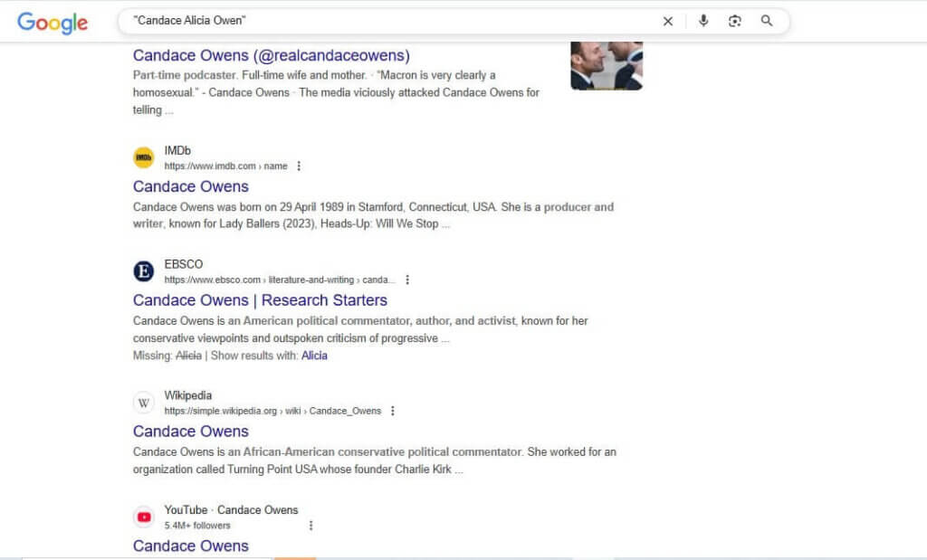This screenshot has height=560, width=927.
Task: Open the Simple Wikipedia Candace Owens result
Action: coord(190,432)
